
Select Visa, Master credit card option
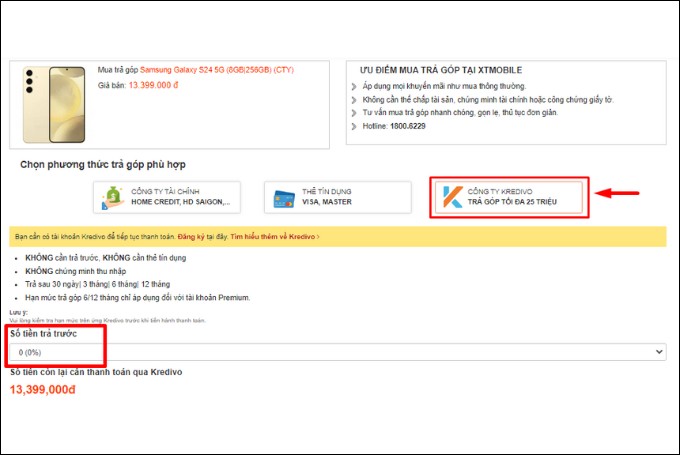tap(338, 197)
